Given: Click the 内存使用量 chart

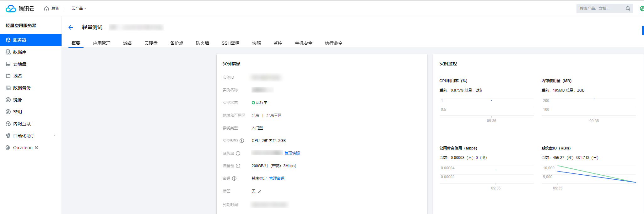Looking at the screenshot, I should [x=589, y=110].
